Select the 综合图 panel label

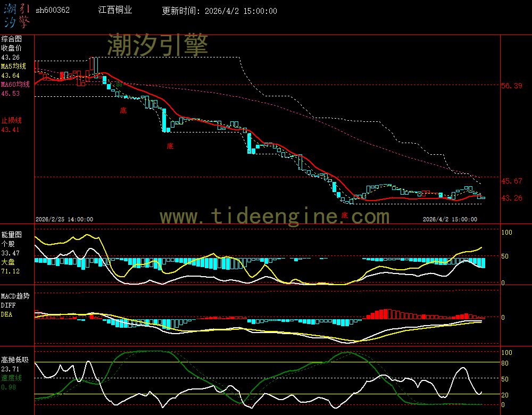[11, 39]
